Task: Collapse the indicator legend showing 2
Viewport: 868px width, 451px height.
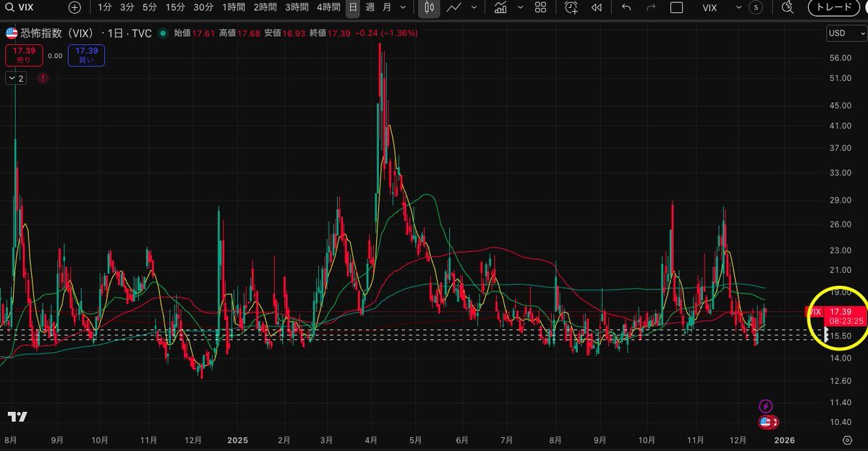Action: (x=16, y=78)
